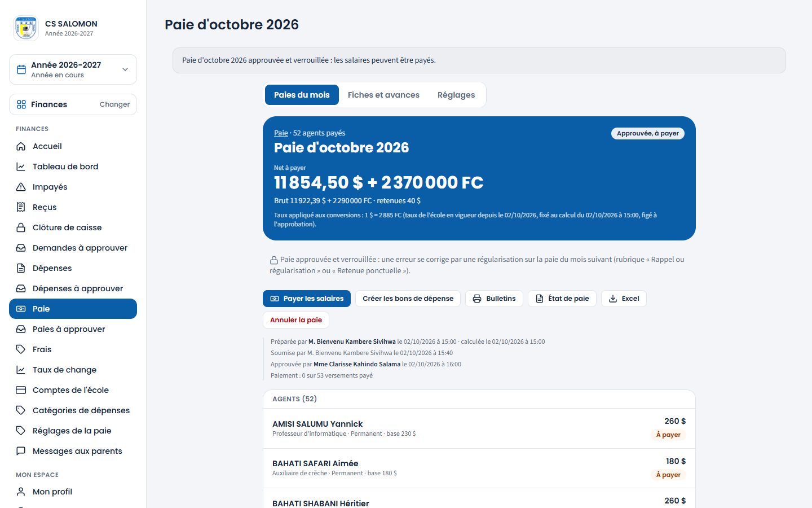Select the Paies du mois tab
Screen dimensions: 812x508
point(302,95)
